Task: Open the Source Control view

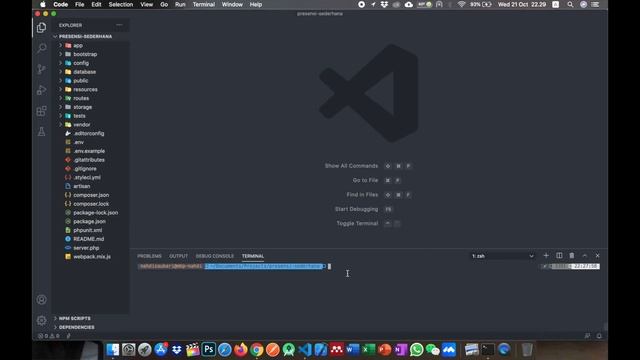Action: click(x=41, y=69)
